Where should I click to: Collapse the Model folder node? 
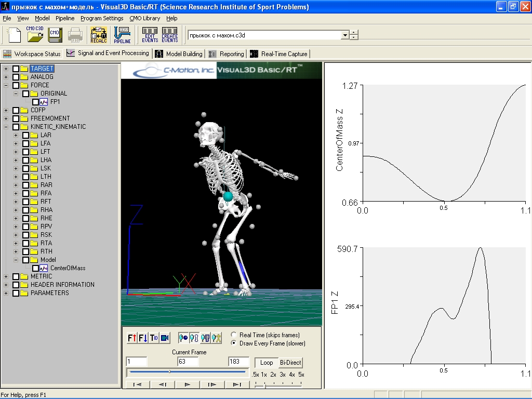point(16,260)
